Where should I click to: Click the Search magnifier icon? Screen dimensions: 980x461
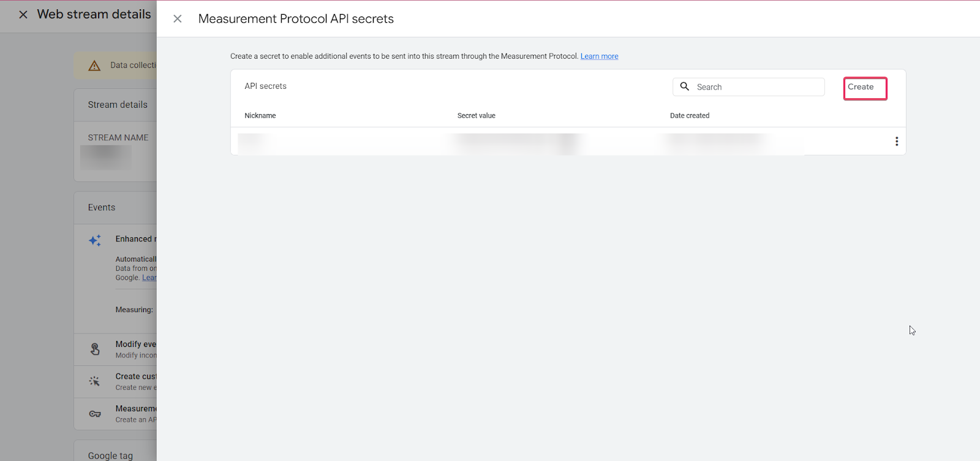point(685,86)
